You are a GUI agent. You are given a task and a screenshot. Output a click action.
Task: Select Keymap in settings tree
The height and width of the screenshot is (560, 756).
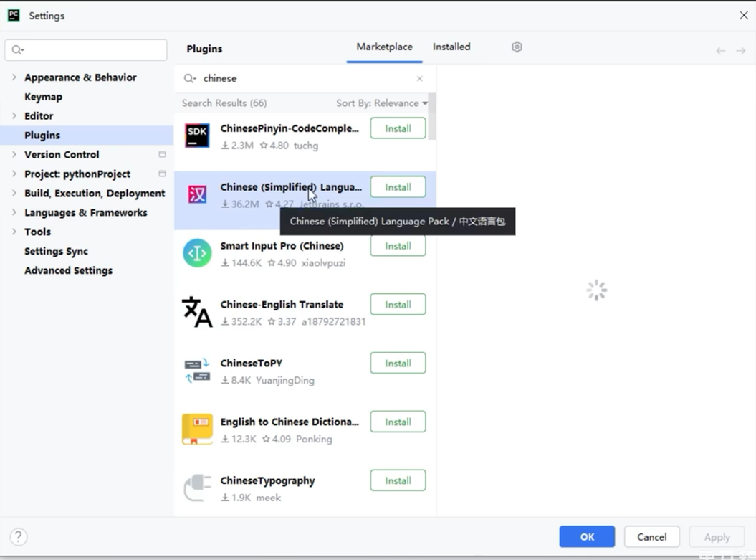click(44, 97)
